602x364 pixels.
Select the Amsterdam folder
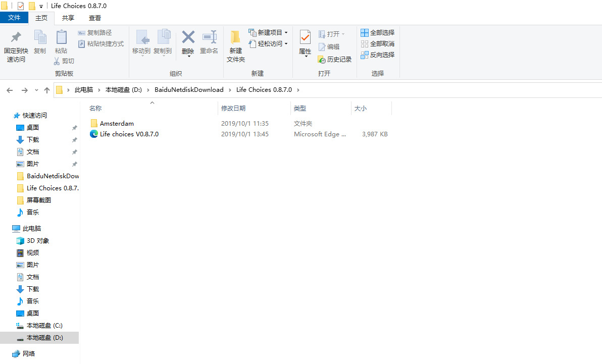pyautogui.click(x=117, y=124)
